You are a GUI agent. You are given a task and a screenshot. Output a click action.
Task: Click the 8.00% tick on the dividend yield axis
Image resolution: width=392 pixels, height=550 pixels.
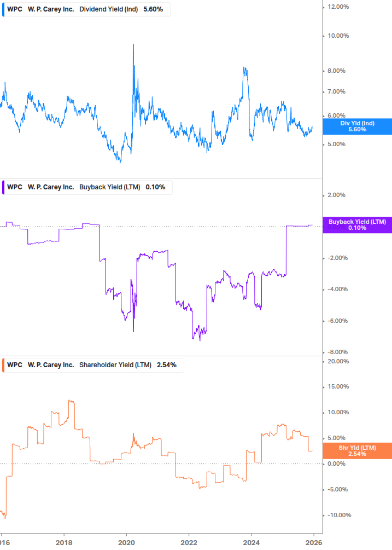pyautogui.click(x=336, y=71)
